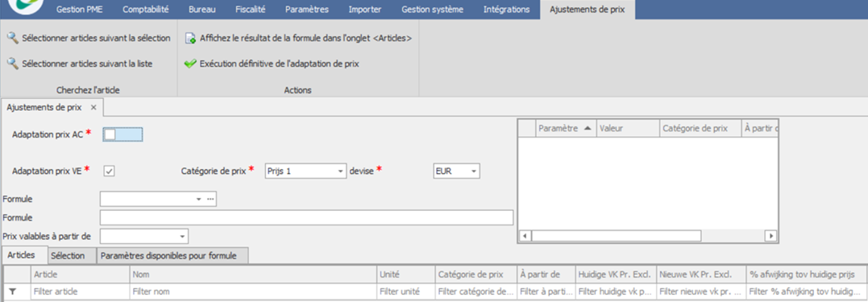Click the Filter % afwijking input

click(806, 291)
